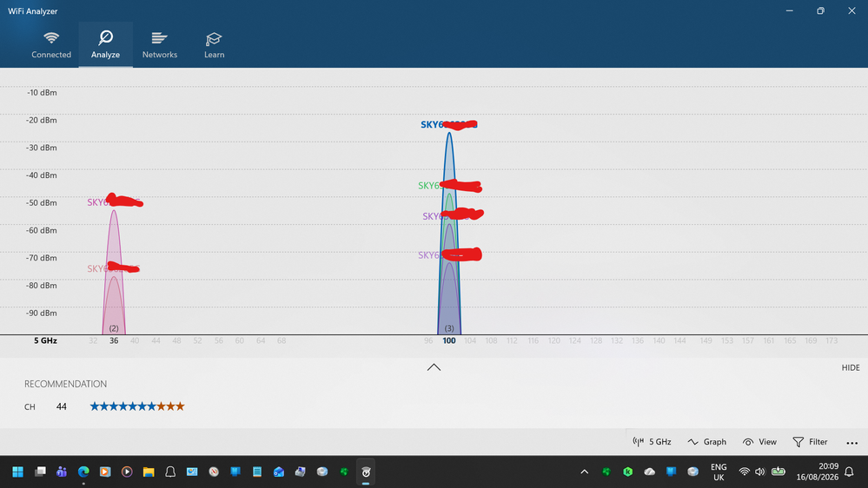The width and height of the screenshot is (868, 488).
Task: Open the Windows Start menu
Action: pyautogui.click(x=17, y=472)
